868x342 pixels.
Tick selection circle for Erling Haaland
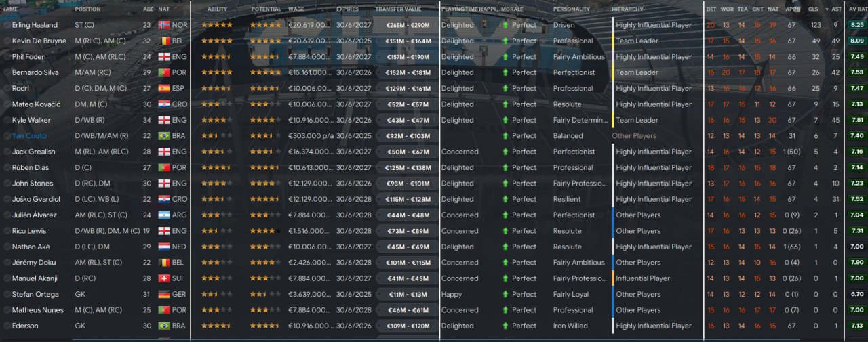pos(7,25)
